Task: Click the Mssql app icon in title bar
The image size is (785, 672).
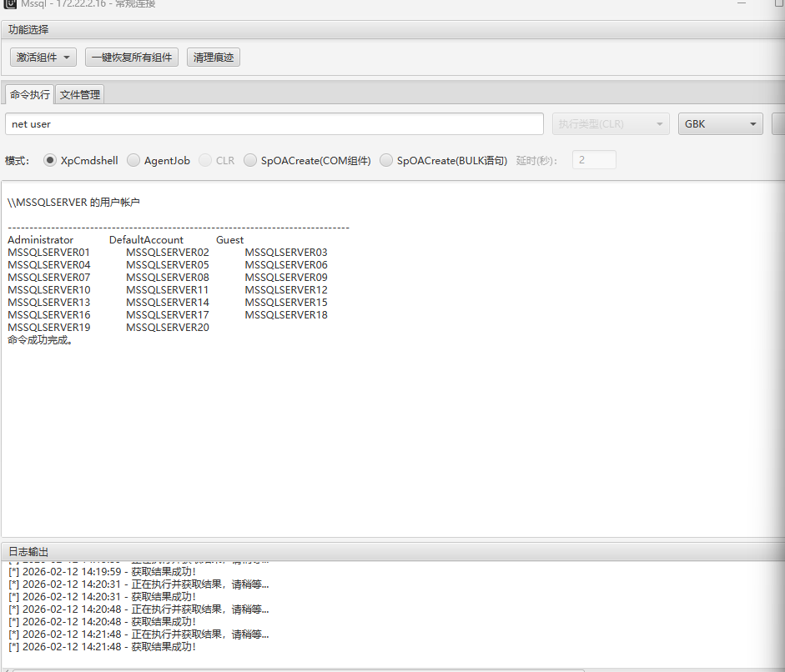Action: coord(10,3)
